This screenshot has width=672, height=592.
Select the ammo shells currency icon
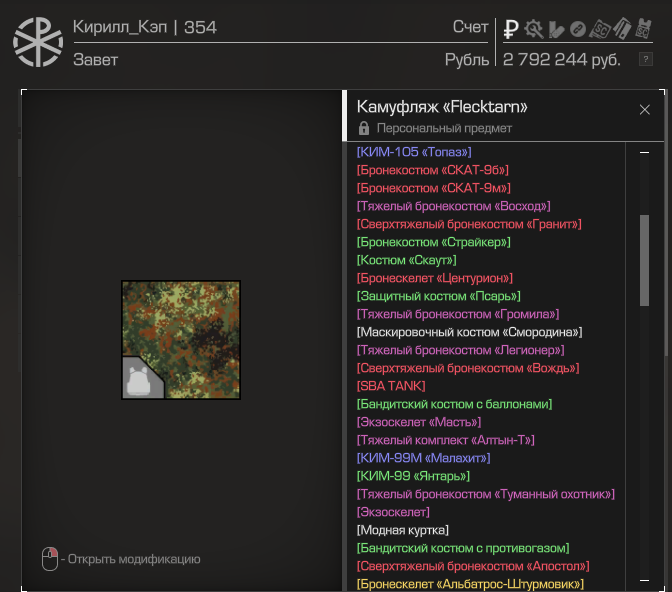(x=556, y=30)
